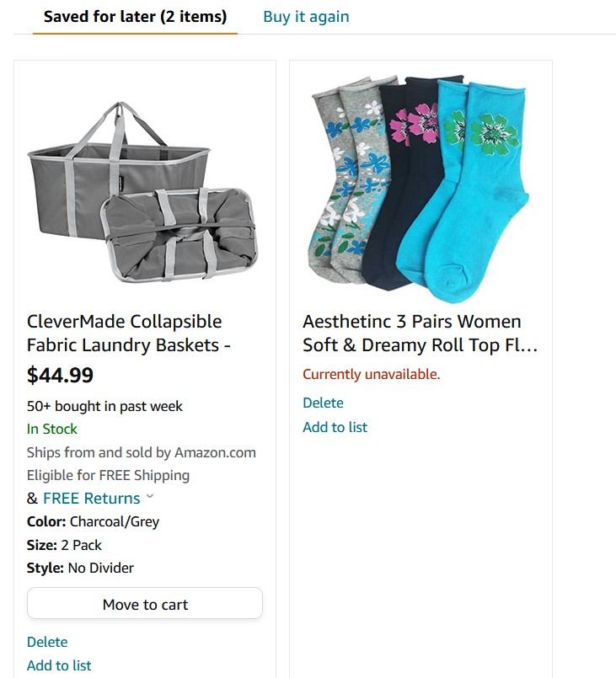The height and width of the screenshot is (678, 616).
Task: Delete the unavailable socks item
Action: pos(323,403)
